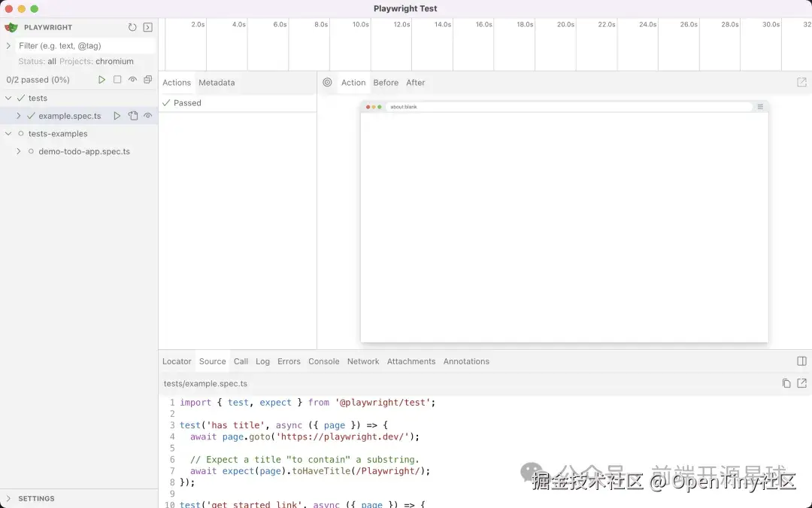The image size is (812, 508).
Task: Toggle the reveal browser eye next to Projects
Action: [x=133, y=80]
